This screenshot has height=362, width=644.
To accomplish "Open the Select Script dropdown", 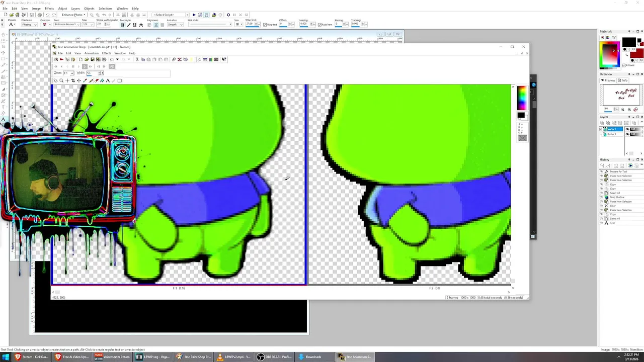I will [x=187, y=15].
